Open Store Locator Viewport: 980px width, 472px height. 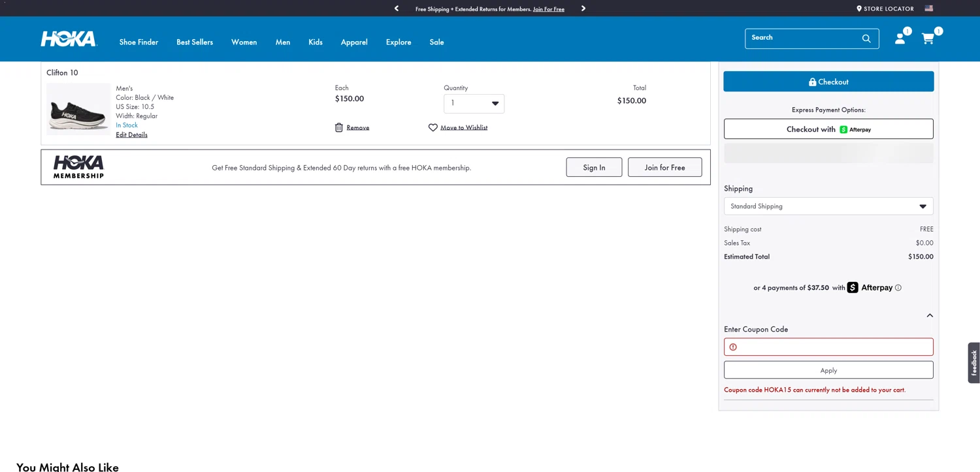pyautogui.click(x=885, y=8)
